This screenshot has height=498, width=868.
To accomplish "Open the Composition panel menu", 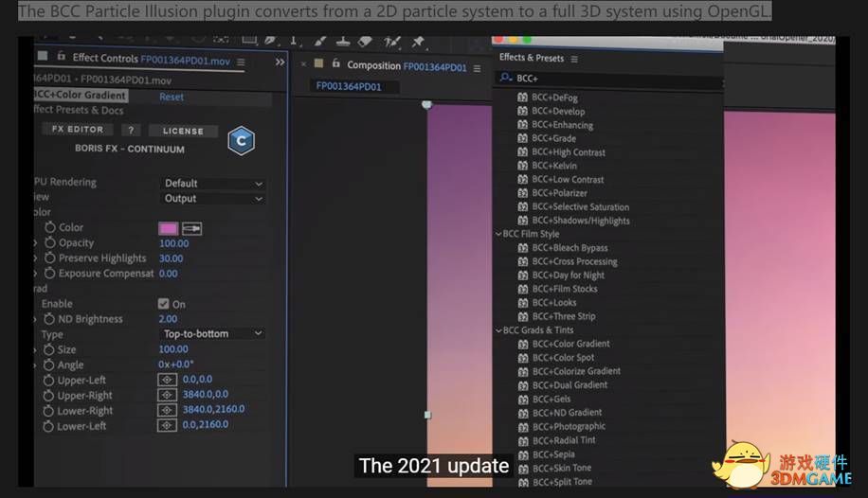I will 477,68.
